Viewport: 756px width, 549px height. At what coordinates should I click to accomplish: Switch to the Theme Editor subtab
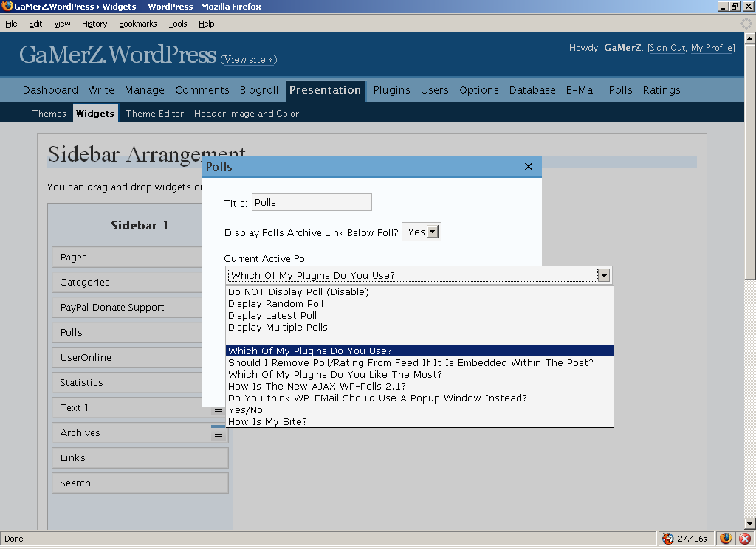154,114
